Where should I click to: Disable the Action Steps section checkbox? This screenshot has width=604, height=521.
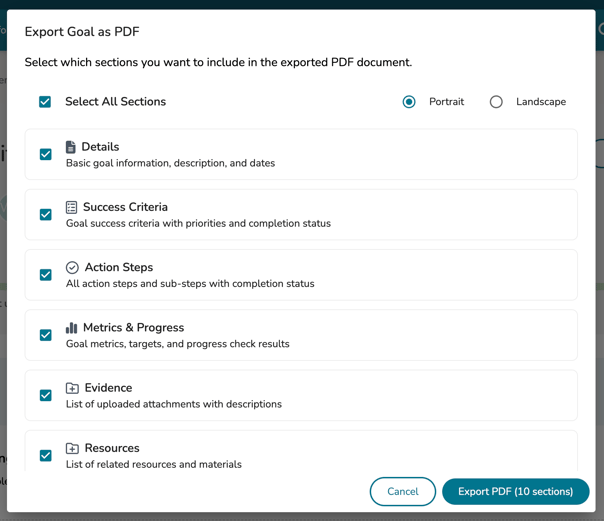pyautogui.click(x=46, y=275)
